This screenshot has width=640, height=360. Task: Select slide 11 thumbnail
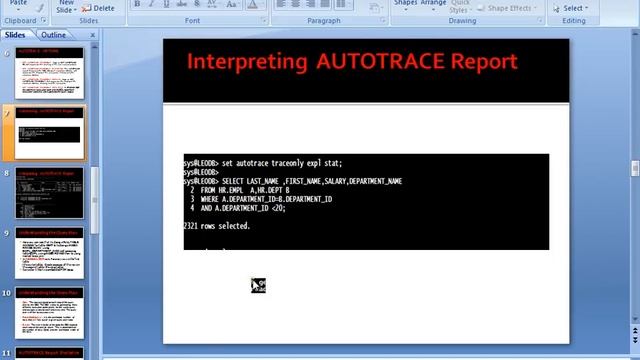pos(49,353)
